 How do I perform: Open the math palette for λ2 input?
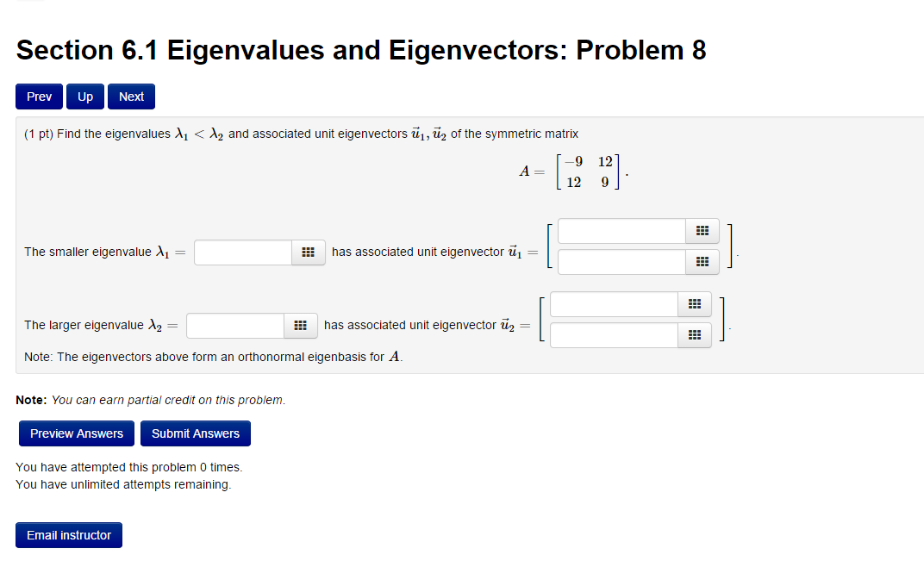(x=301, y=325)
